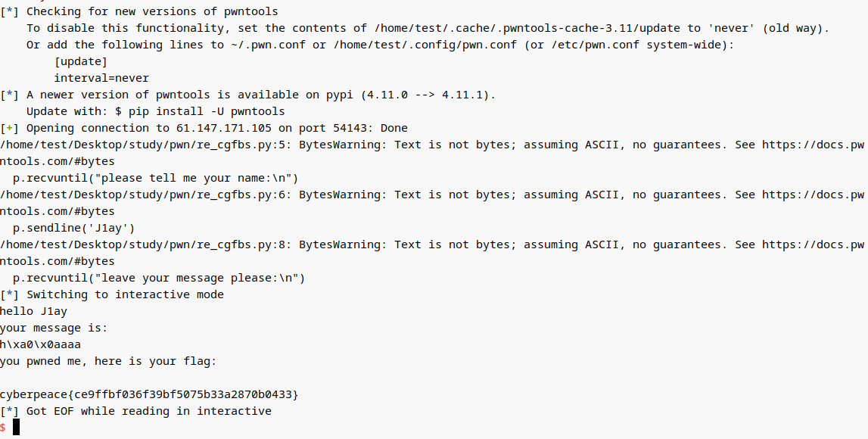Click the cyberpeace flag text
The width and height of the screenshot is (868, 439).
click(x=149, y=394)
